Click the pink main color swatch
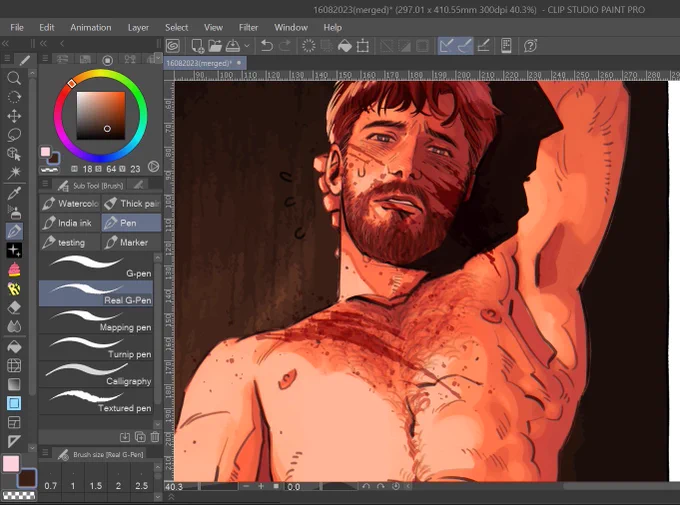Screen dimensions: 680x505 click(x=10, y=463)
